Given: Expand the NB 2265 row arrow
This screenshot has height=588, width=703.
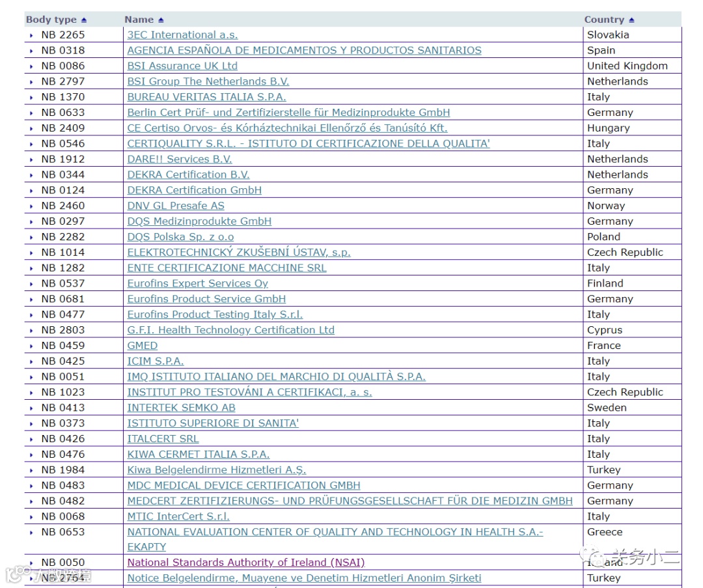Looking at the screenshot, I should point(31,35).
